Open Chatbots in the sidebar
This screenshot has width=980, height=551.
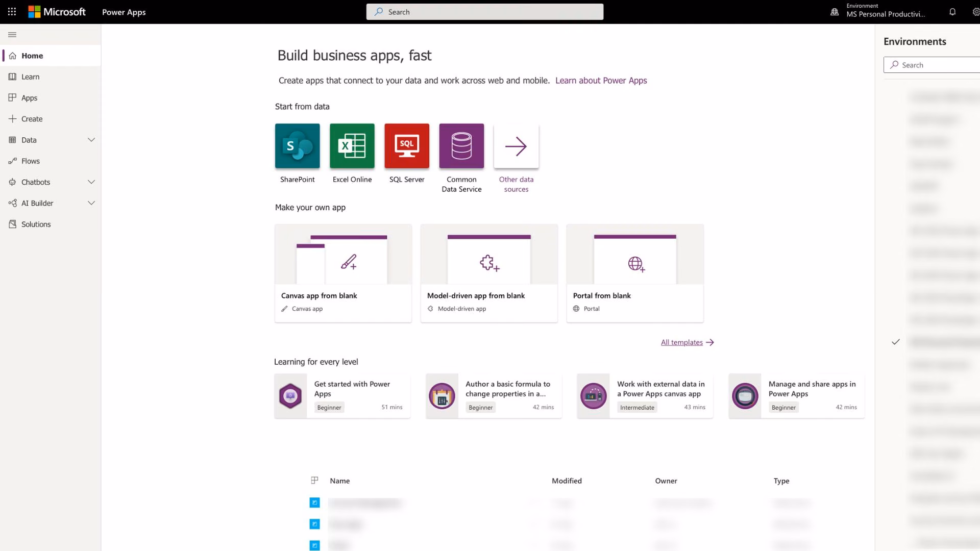coord(51,182)
